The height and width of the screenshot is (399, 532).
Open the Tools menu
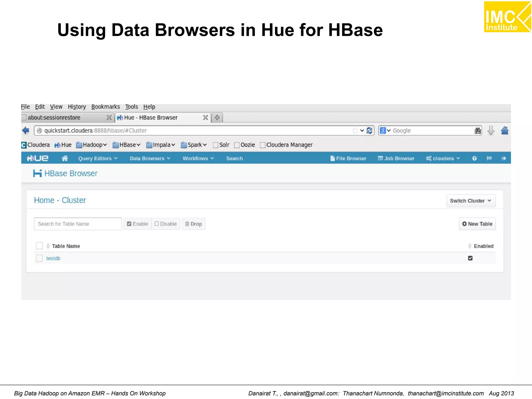point(131,107)
